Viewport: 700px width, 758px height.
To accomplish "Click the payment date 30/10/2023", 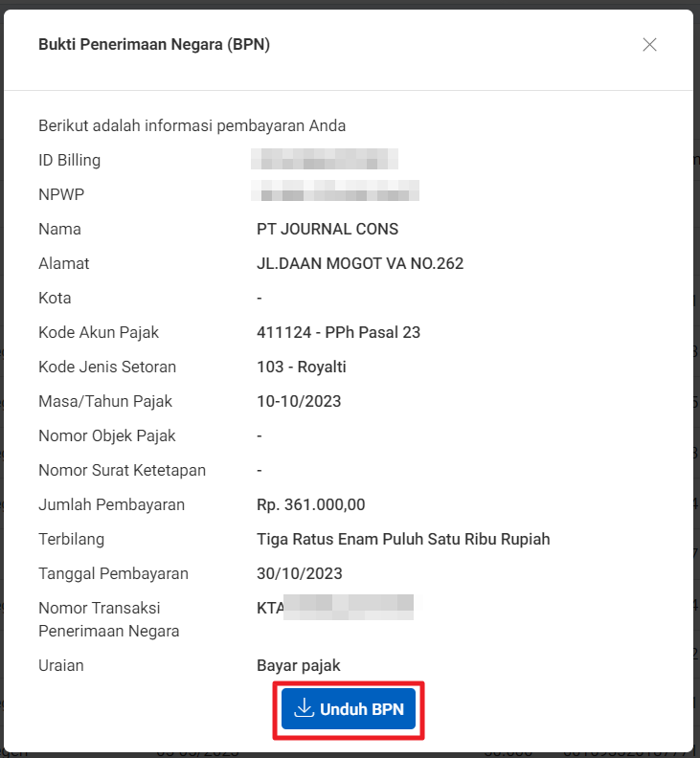I will [297, 573].
